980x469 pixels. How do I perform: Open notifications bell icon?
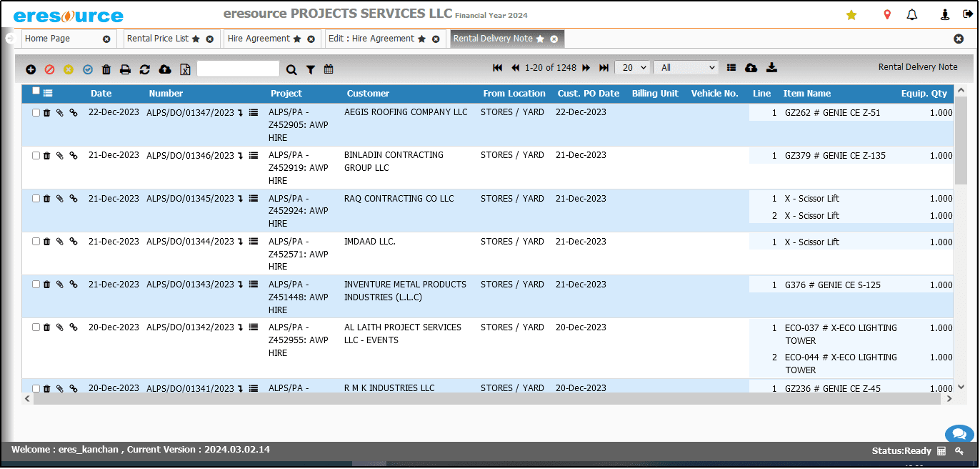click(912, 15)
